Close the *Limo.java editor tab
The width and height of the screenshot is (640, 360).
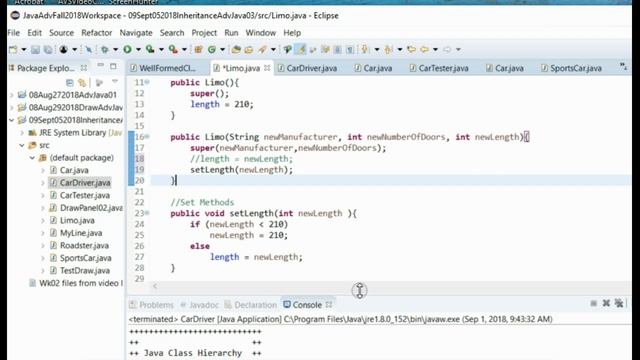(267, 68)
